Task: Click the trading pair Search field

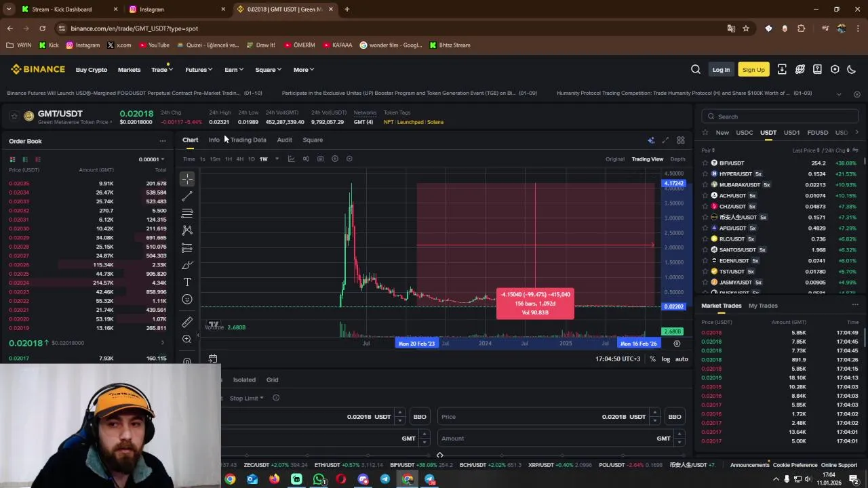Action: point(781,117)
